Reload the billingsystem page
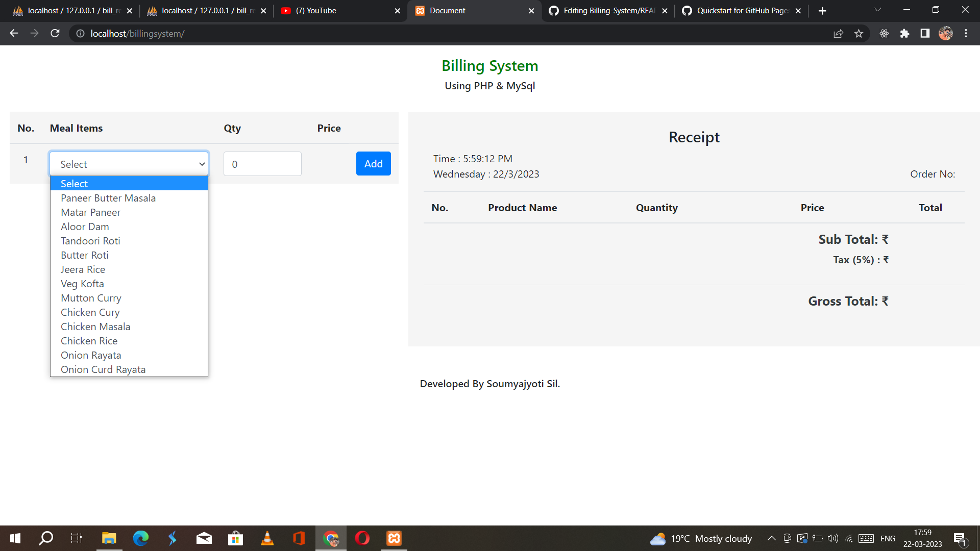This screenshot has height=551, width=980. click(x=55, y=33)
